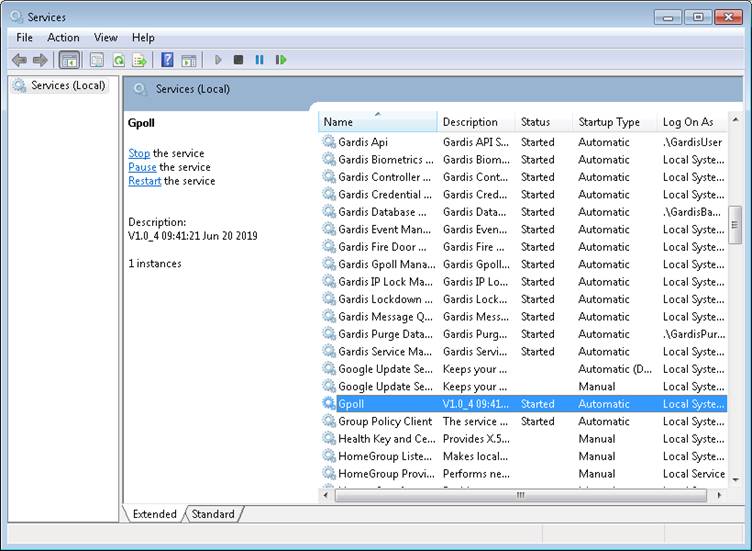Sort by the Log On As column header
The width and height of the screenshot is (752, 551).
(693, 122)
